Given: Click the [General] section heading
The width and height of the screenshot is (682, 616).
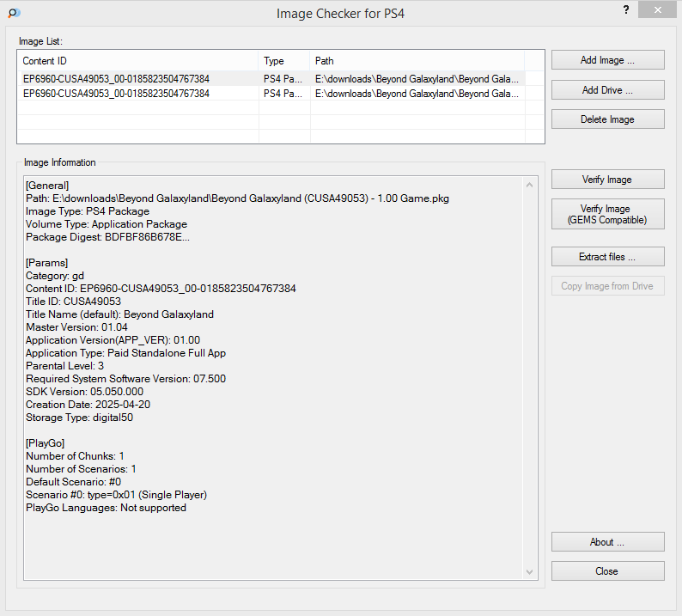Looking at the screenshot, I should (47, 186).
